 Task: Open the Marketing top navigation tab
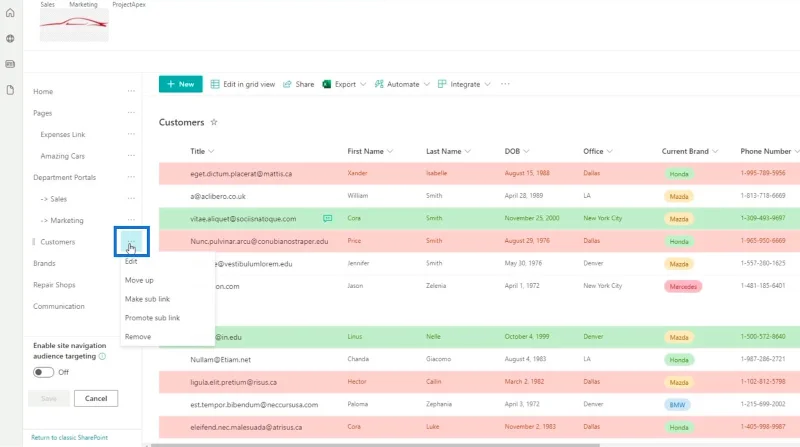click(83, 4)
